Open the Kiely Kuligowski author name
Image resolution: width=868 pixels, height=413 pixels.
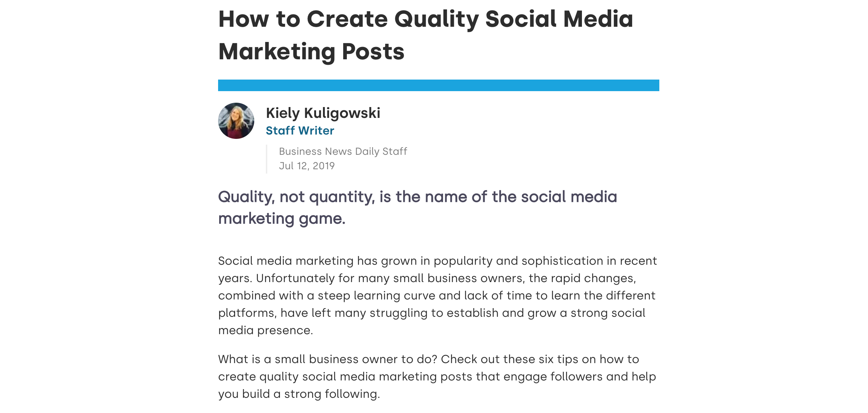[x=323, y=113]
